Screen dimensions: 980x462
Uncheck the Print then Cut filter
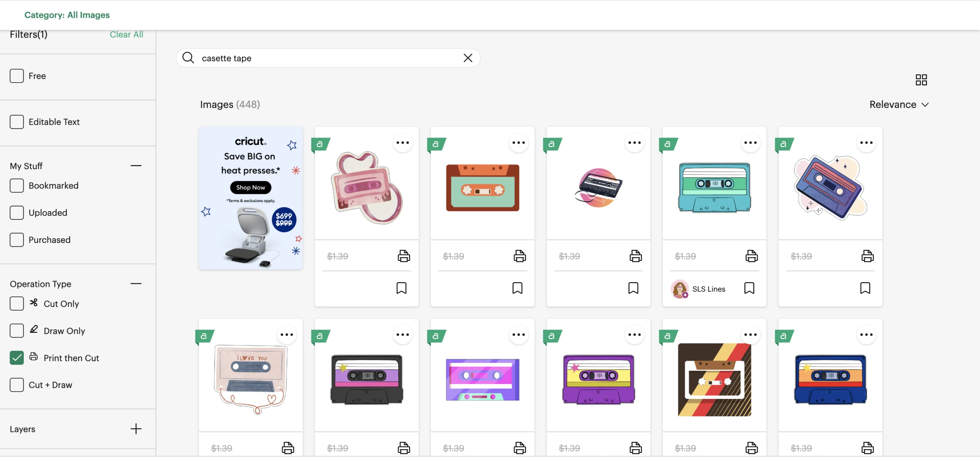17,358
